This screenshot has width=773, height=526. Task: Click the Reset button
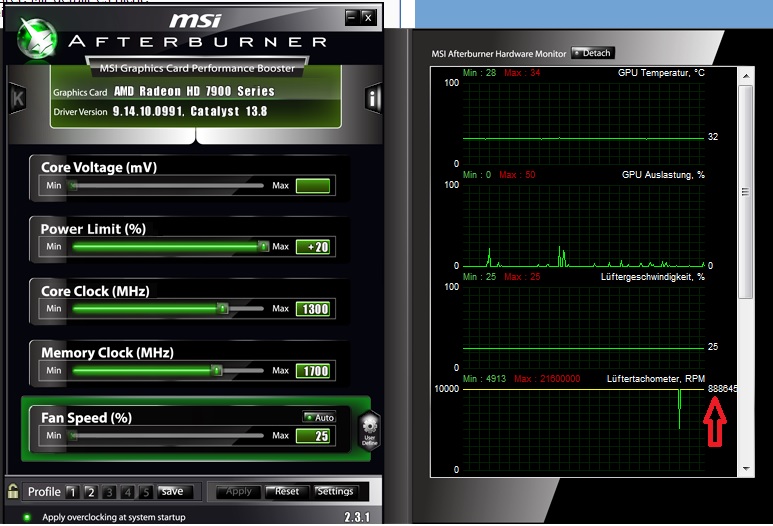tap(287, 491)
